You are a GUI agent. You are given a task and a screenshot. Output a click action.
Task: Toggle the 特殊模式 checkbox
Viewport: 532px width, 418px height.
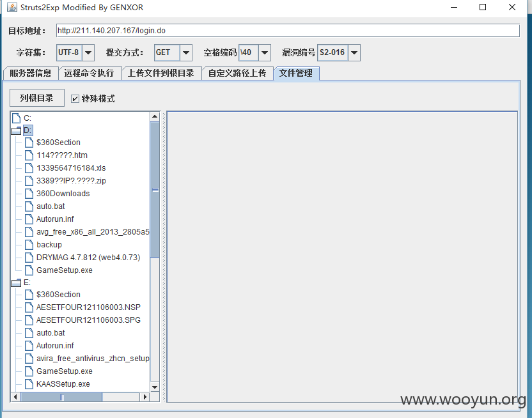75,98
